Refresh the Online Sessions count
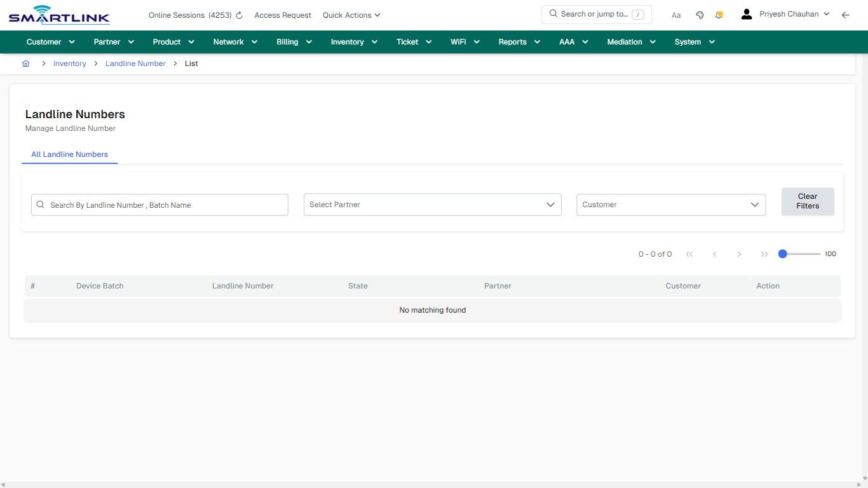Viewport: 868px width, 488px height. click(239, 15)
